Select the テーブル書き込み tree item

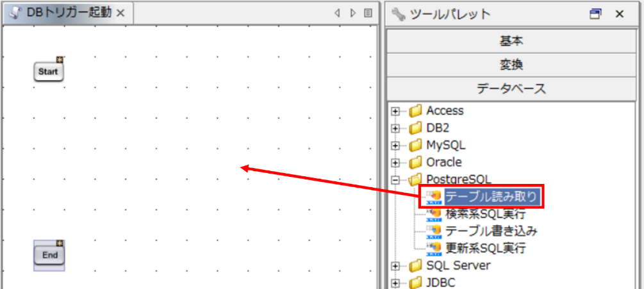point(491,231)
